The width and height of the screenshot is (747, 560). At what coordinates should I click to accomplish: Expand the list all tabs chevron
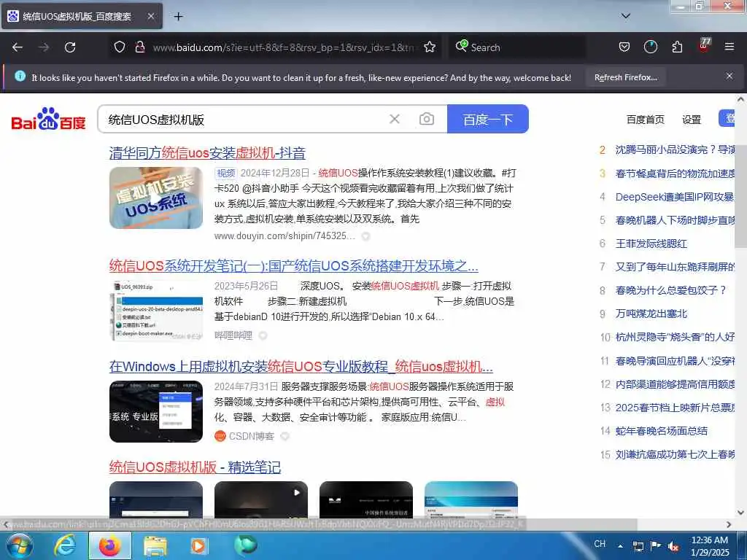click(626, 16)
